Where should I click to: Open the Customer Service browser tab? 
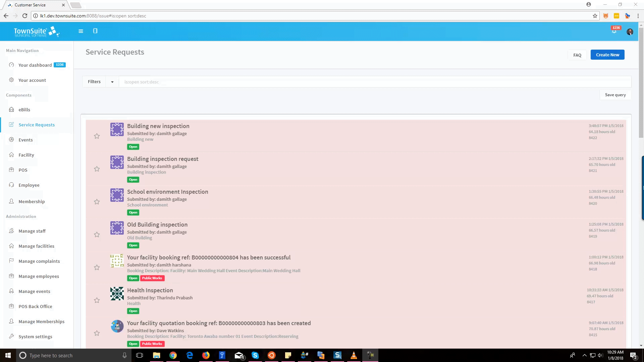(36, 5)
